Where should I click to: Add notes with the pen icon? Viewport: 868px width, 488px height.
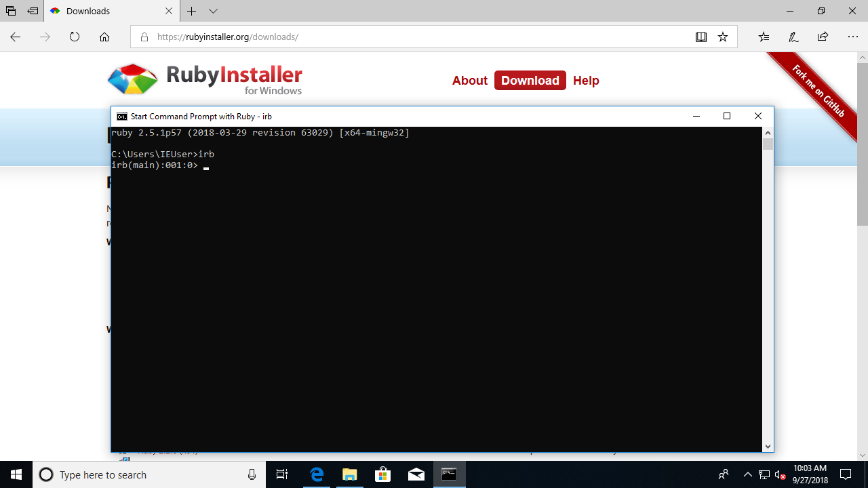tap(793, 37)
